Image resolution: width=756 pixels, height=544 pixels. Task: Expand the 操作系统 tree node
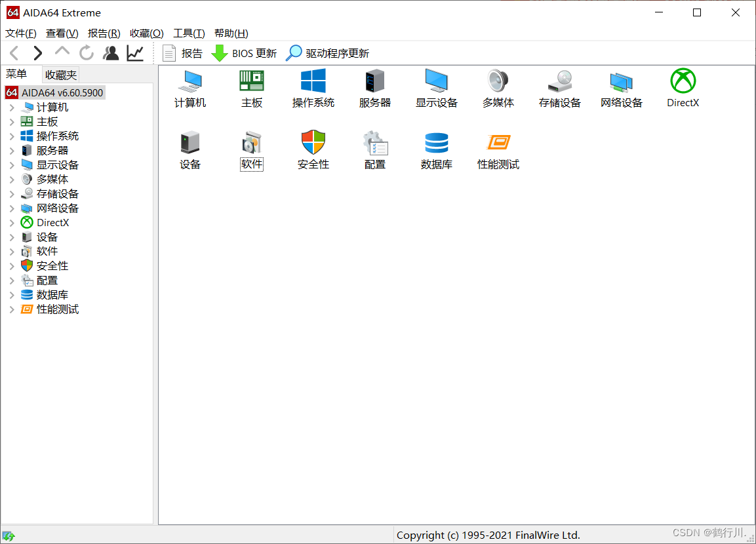click(12, 136)
